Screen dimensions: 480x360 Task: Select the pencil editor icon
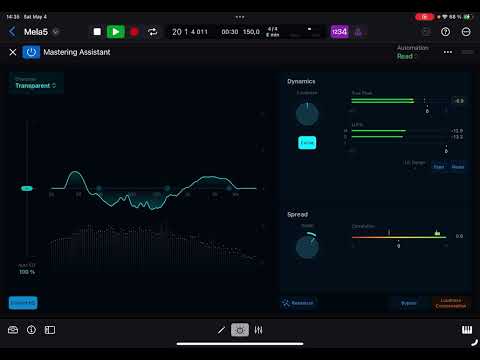pos(221,330)
